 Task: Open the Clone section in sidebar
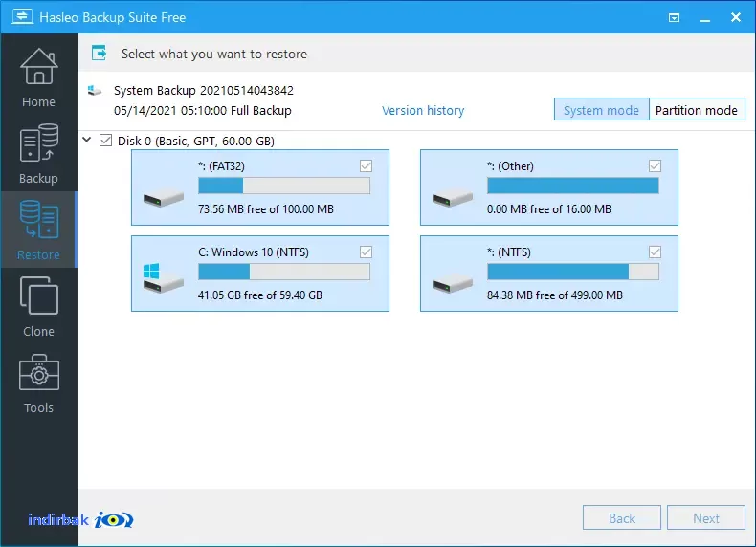[38, 306]
